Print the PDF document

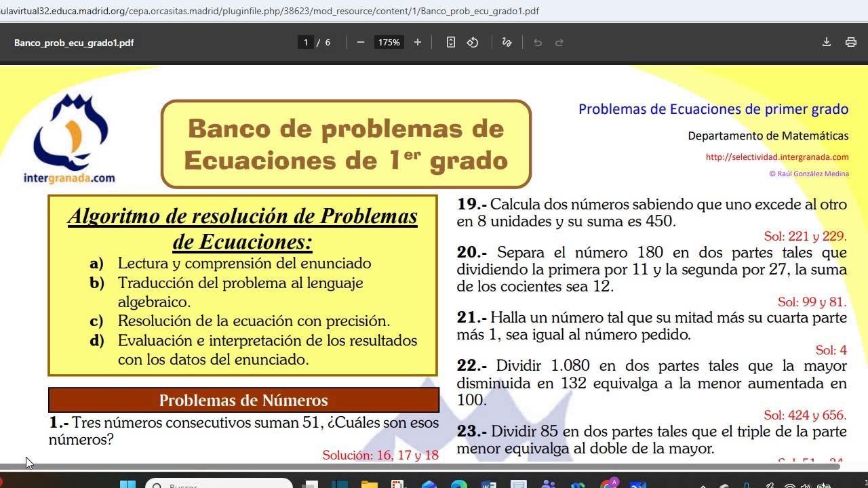(x=851, y=42)
